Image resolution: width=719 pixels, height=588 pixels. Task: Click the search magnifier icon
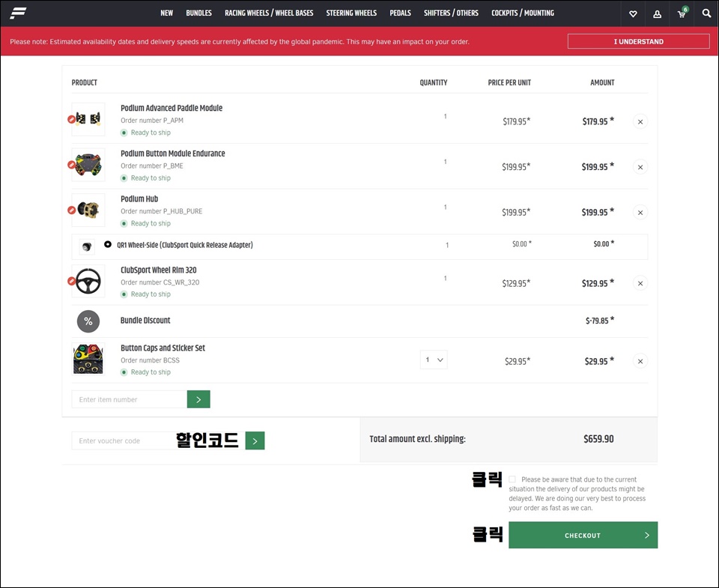pyautogui.click(x=706, y=13)
